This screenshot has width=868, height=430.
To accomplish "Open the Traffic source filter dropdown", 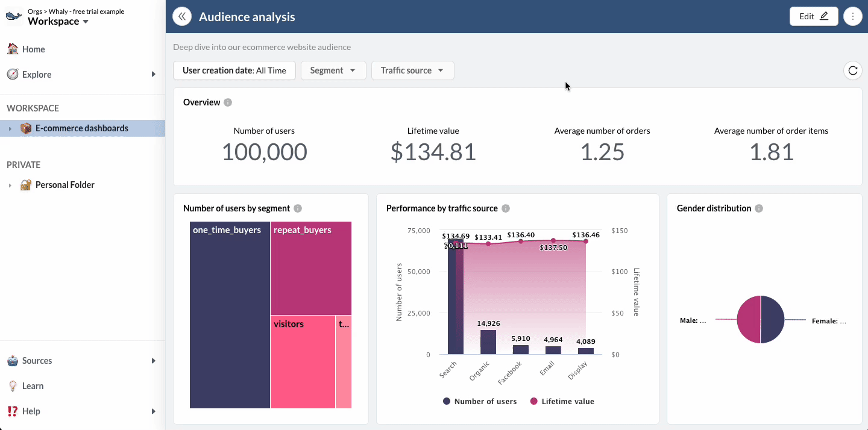I will (412, 70).
